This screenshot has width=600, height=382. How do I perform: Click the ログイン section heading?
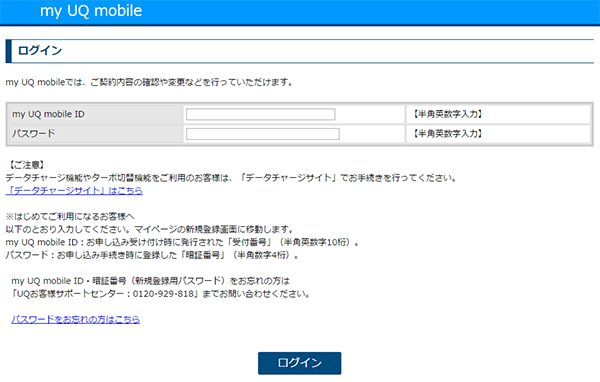[x=40, y=51]
